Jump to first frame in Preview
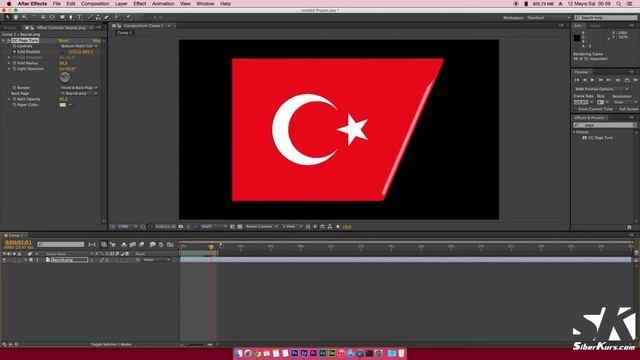This screenshot has height=360, width=640. 577,80
